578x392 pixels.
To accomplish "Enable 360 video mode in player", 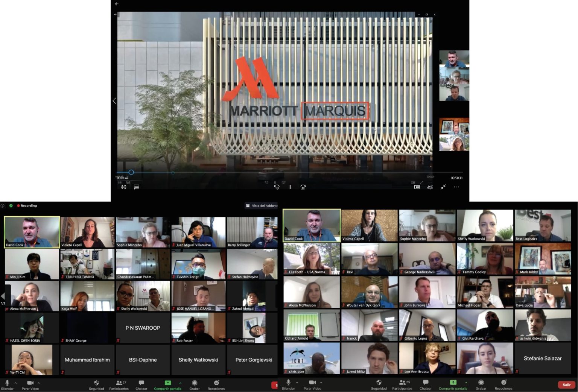I will coord(430,187).
